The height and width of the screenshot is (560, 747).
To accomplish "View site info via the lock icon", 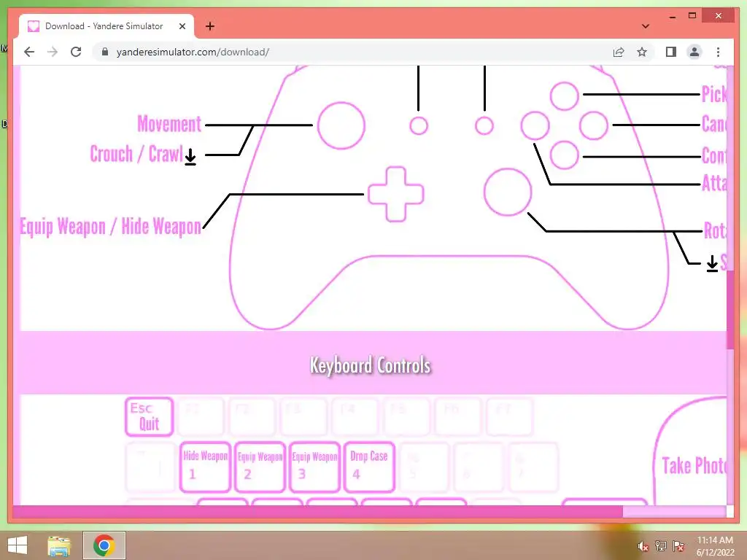I will [x=105, y=52].
